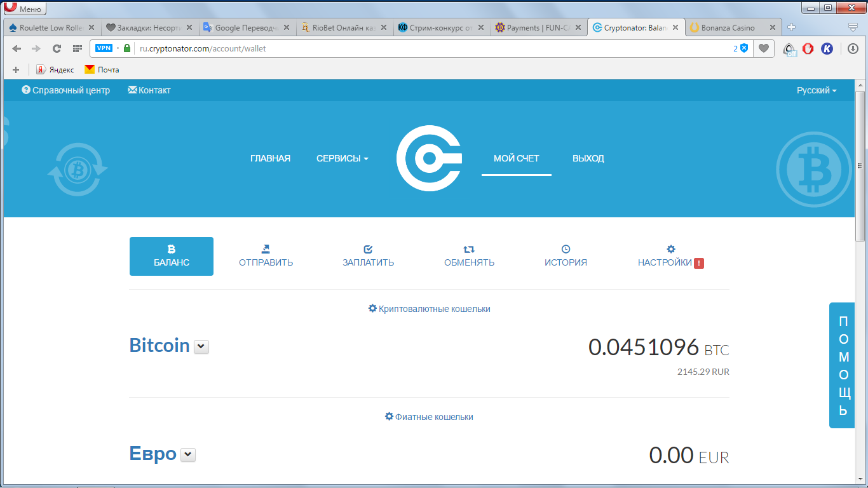Open the red stop-hand extension icon
Image resolution: width=868 pixels, height=488 pixels.
[808, 48]
